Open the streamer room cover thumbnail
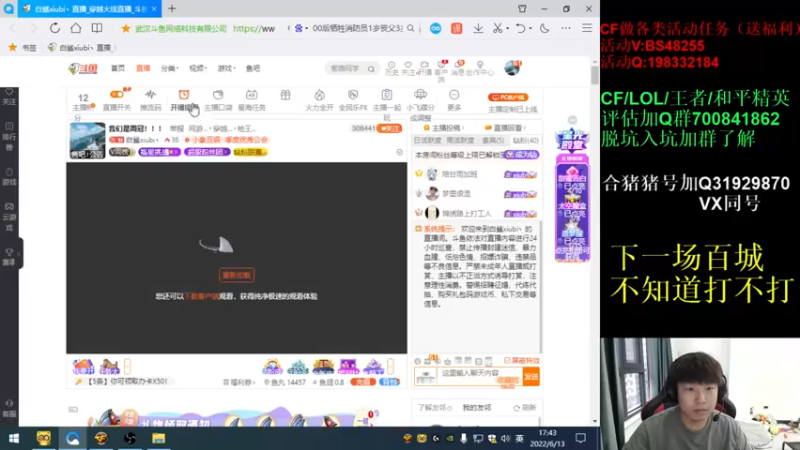The height and width of the screenshot is (450, 800). pyautogui.click(x=87, y=141)
